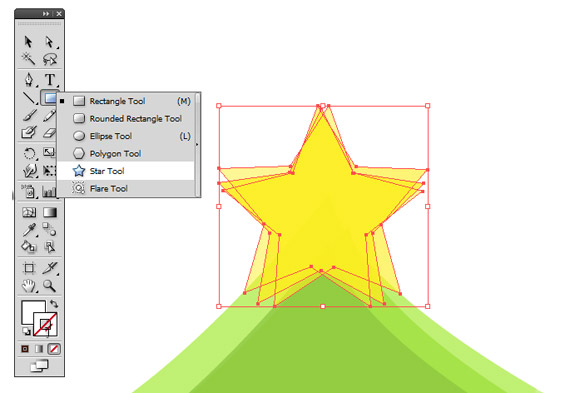Select the Lasso tool
This screenshot has width=580, height=393.
coord(50,58)
